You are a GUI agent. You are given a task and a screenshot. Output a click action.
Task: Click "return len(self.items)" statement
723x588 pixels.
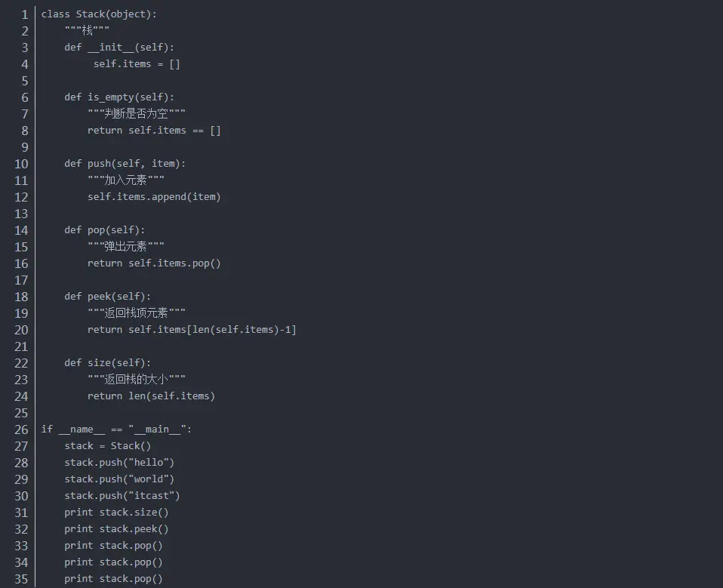pos(151,396)
